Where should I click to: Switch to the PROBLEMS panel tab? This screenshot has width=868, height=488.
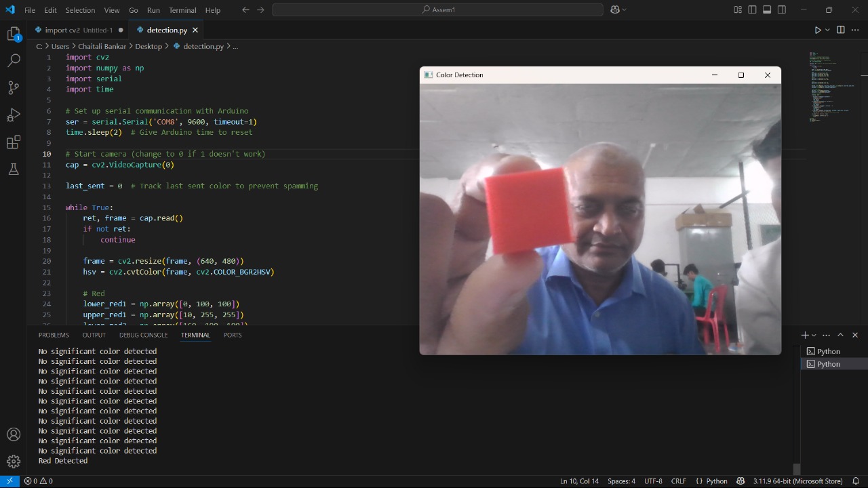coord(54,335)
